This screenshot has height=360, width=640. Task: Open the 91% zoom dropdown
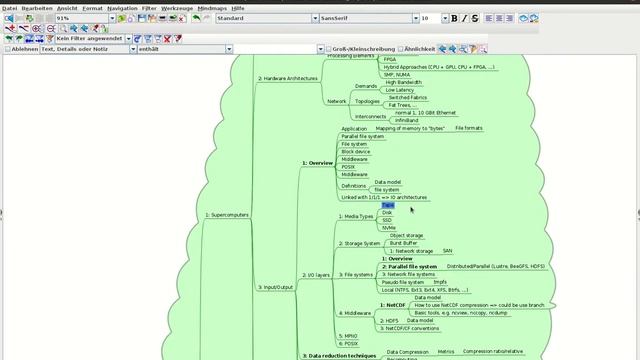(112, 18)
